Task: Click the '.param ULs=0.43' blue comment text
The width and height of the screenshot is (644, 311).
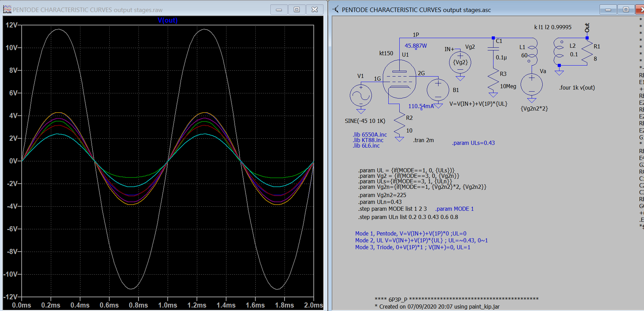Action: pyautogui.click(x=473, y=143)
